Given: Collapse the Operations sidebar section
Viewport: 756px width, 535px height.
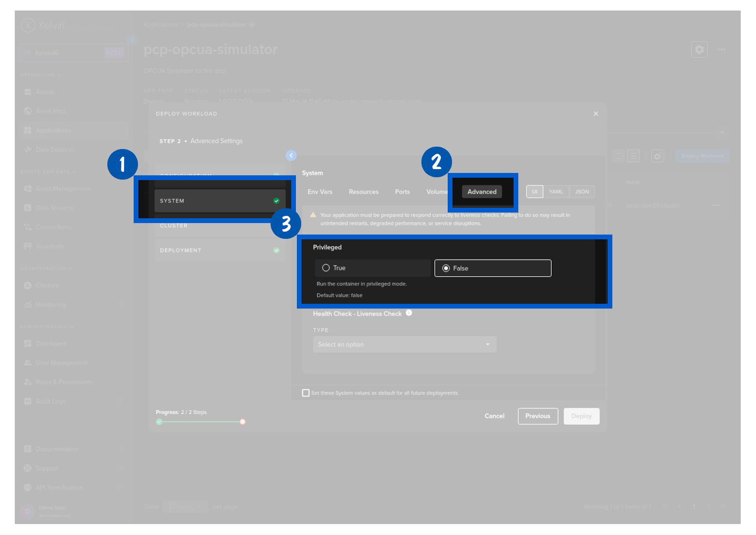Looking at the screenshot, I should point(41,75).
